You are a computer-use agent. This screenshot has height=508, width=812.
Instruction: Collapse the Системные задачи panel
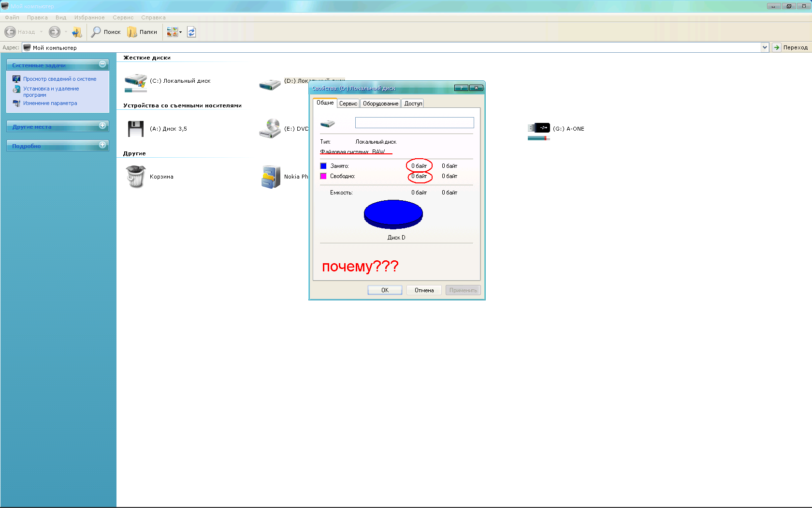(102, 64)
